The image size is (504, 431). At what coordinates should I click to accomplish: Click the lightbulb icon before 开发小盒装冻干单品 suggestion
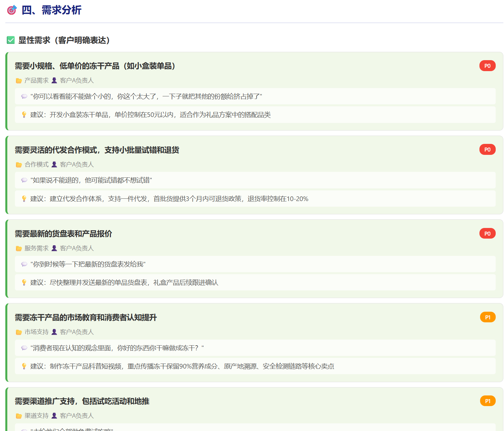coord(24,115)
